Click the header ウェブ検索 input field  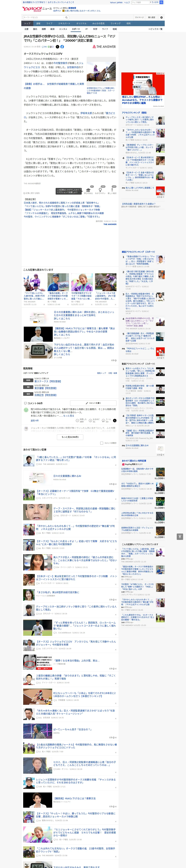point(140,2)
